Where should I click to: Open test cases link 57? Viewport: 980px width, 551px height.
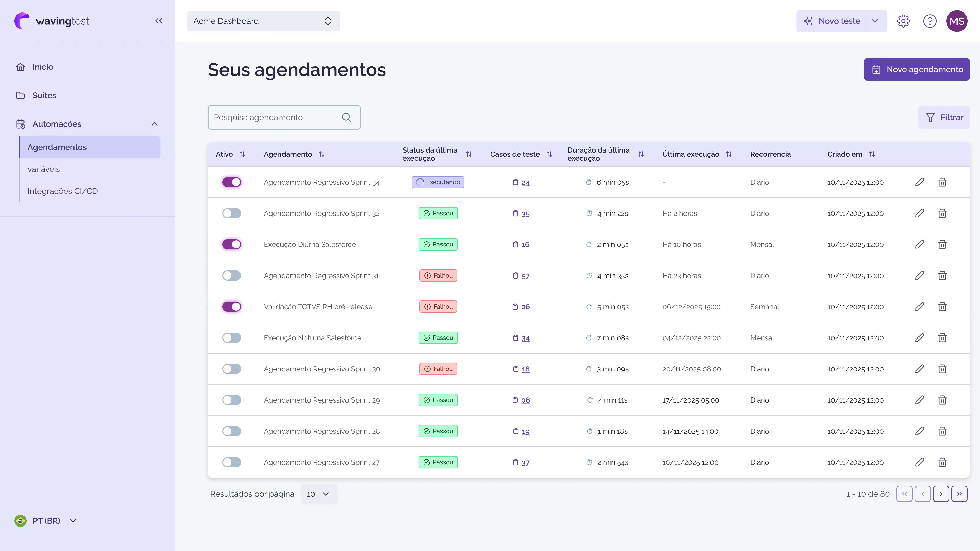pos(525,276)
